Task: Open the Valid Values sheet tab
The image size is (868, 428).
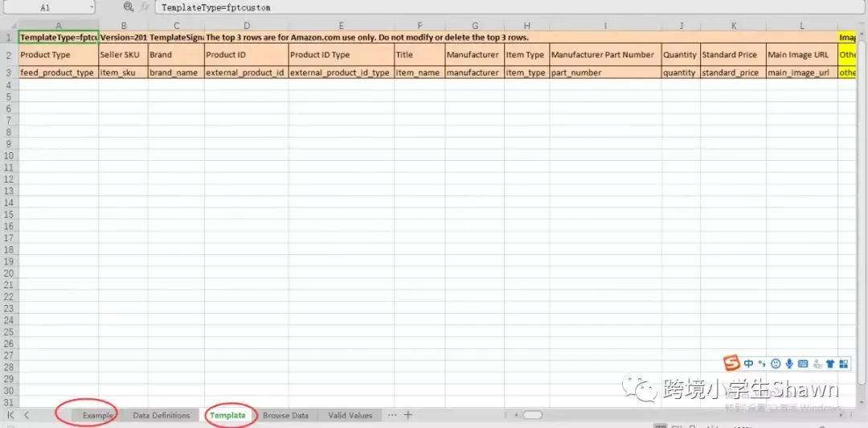Action: 350,415
